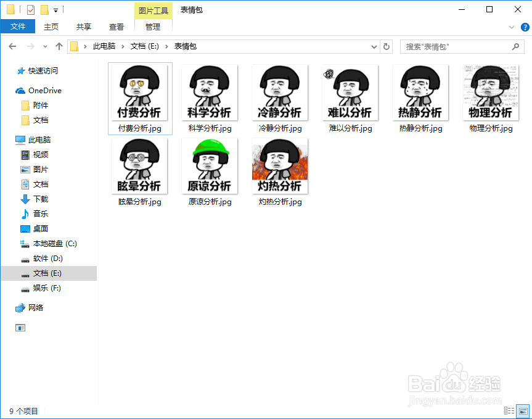The image size is (532, 419).
Task: Click the icon below 网络 in navigation pane
Action: coord(20,328)
